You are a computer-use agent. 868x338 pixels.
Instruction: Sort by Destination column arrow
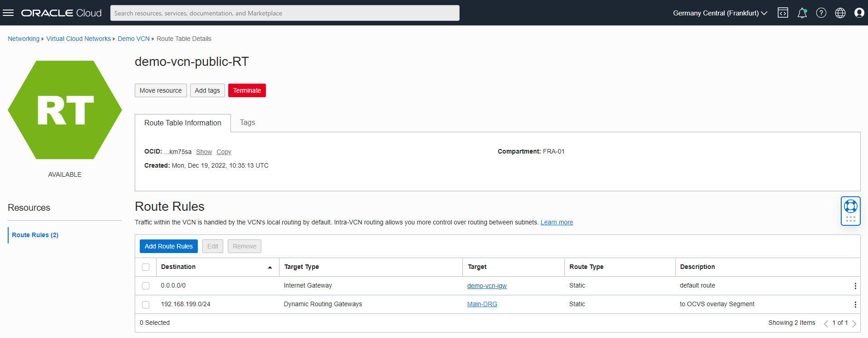tap(270, 267)
